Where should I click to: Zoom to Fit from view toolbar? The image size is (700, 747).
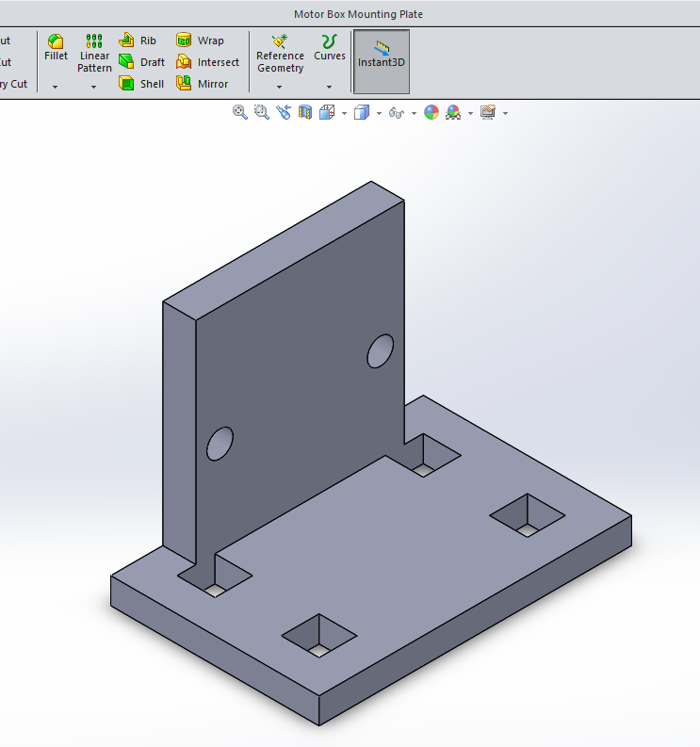click(239, 112)
